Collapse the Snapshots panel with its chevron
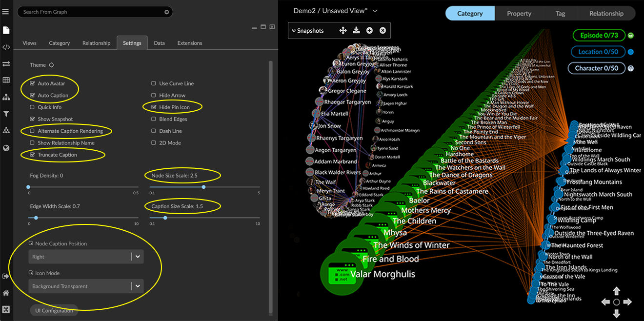Viewport: 644px width, 321px height. pyautogui.click(x=293, y=30)
